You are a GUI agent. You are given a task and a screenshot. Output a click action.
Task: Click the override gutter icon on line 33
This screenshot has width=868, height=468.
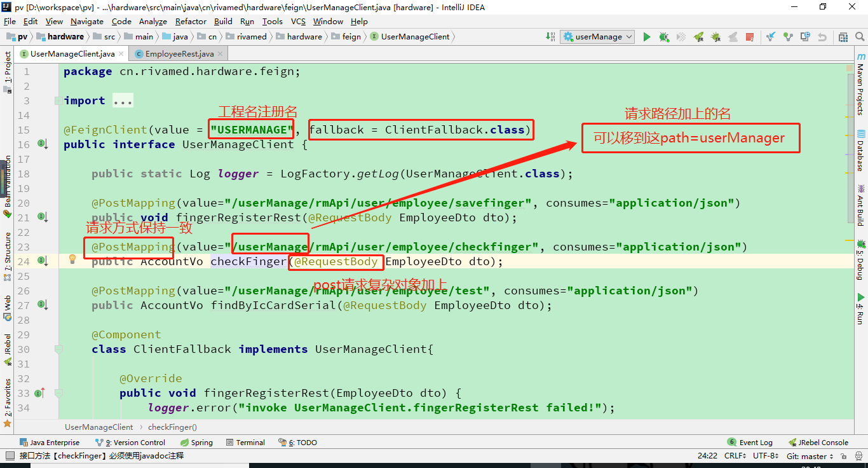click(40, 393)
